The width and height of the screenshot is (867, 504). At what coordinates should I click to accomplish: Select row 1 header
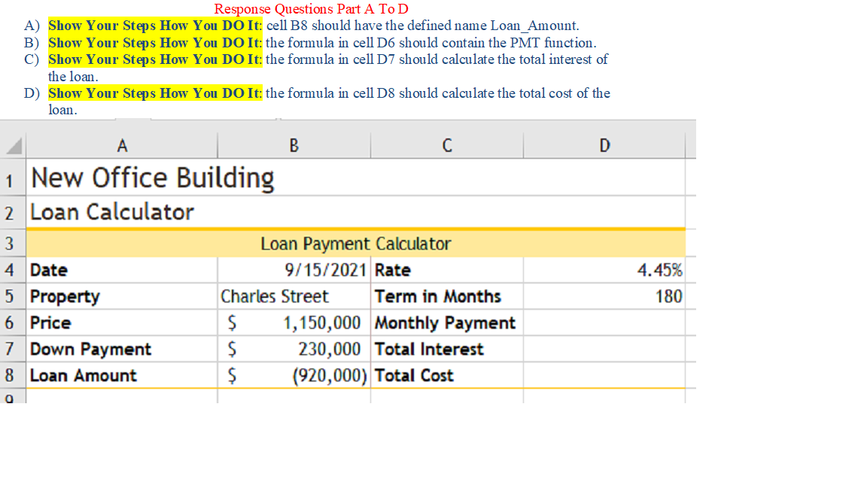(x=13, y=178)
